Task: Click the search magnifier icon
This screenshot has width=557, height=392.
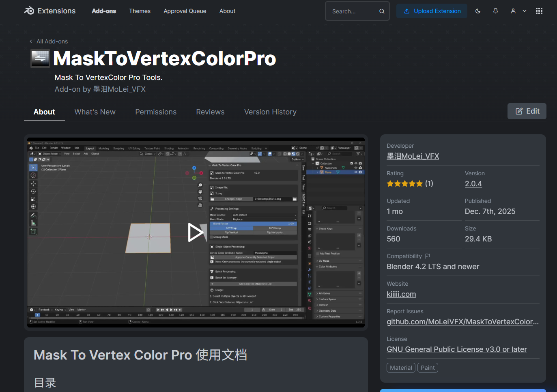Action: pyautogui.click(x=382, y=11)
